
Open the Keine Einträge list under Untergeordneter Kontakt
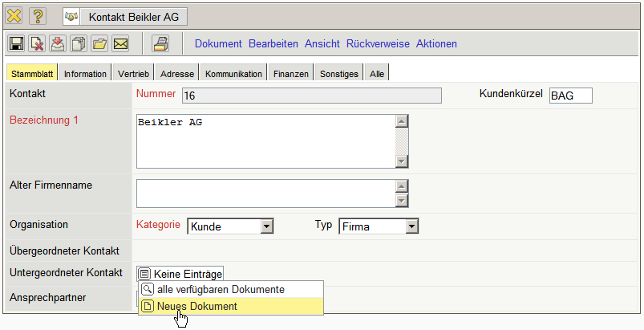click(180, 274)
